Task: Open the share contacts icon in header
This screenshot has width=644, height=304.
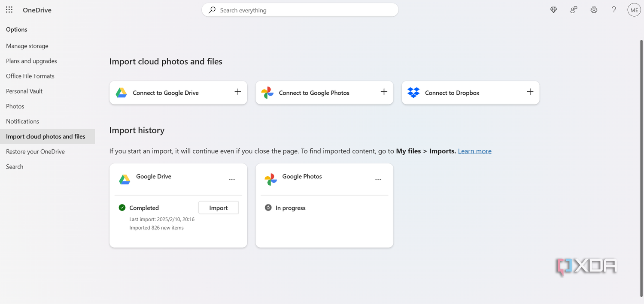Action: point(574,10)
